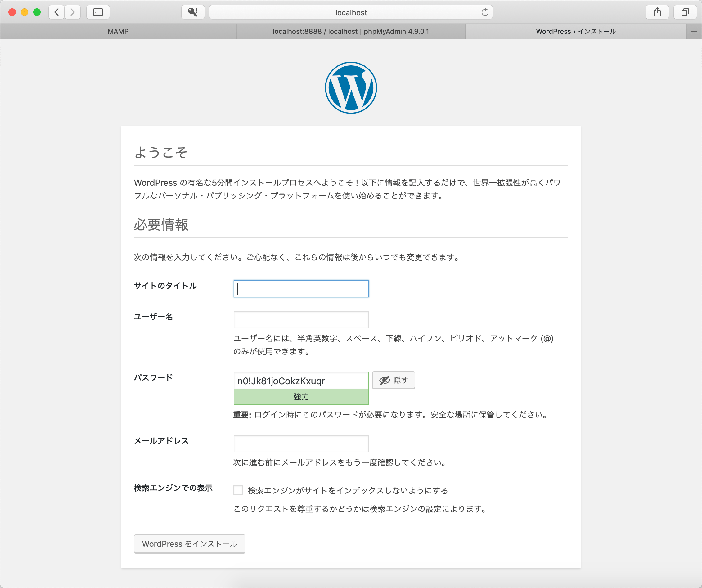Viewport: 702px width, 588px height.
Task: Click the 強力 password strength indicator
Action: click(301, 397)
